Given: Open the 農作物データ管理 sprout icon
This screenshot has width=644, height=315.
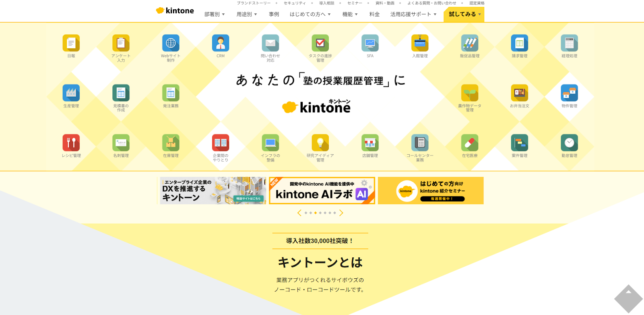Looking at the screenshot, I should click(470, 93).
